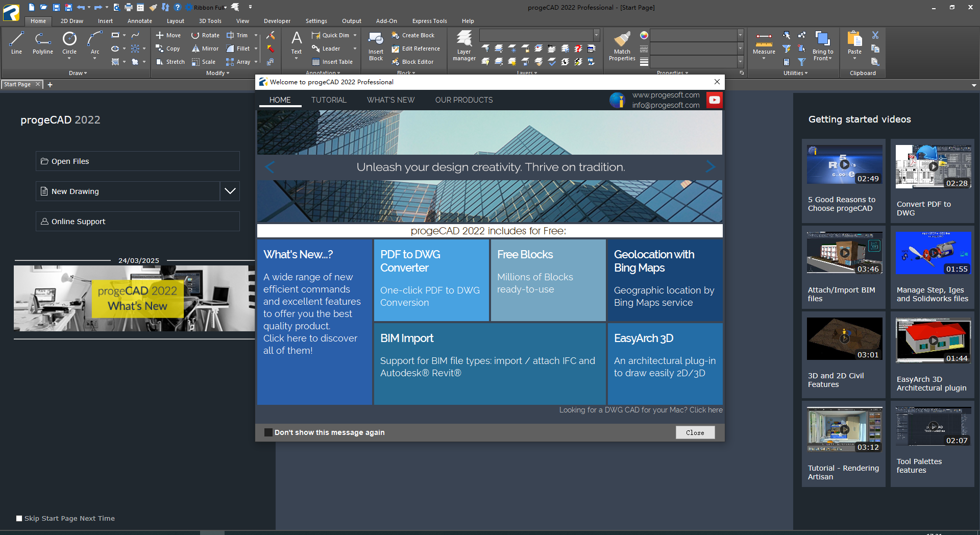Click Match Properties
980x535 pixels.
622,46
